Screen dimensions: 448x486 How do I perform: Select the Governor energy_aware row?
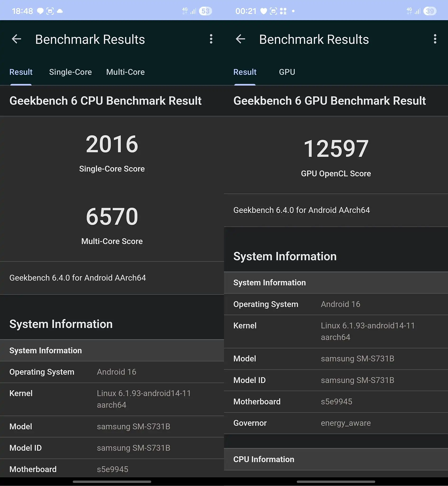tap(336, 423)
